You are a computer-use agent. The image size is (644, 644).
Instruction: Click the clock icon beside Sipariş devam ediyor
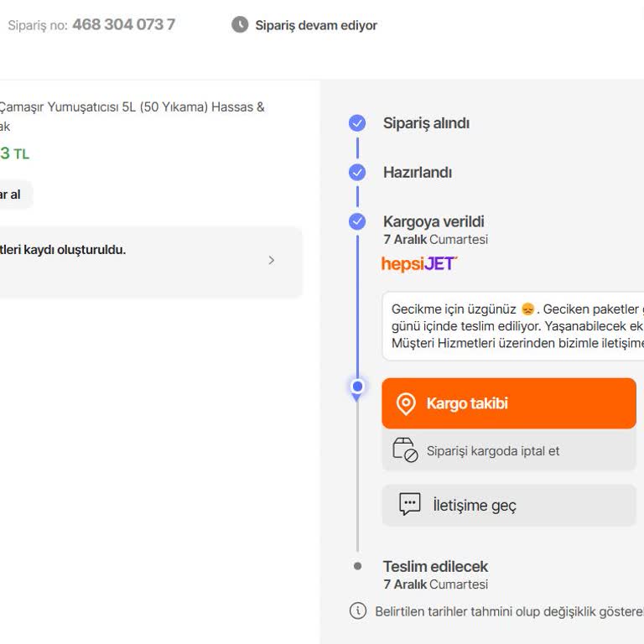coord(240,24)
